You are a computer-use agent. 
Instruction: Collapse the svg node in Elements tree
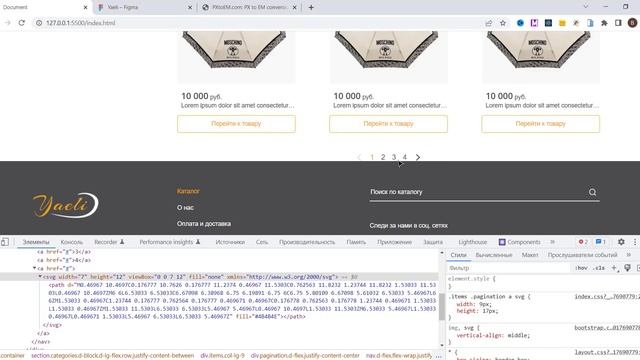(40, 277)
